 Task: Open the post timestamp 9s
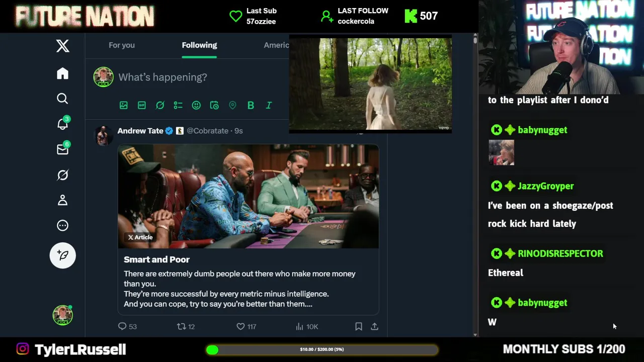(238, 131)
